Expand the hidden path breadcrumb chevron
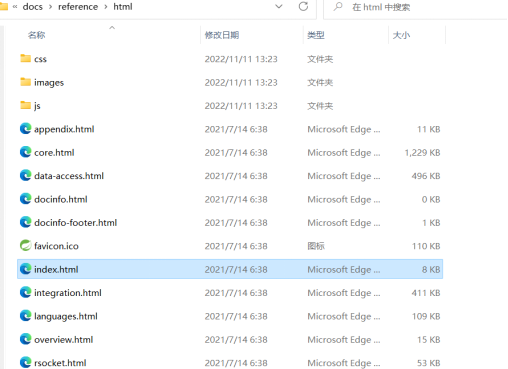508x369 pixels. 15,7
